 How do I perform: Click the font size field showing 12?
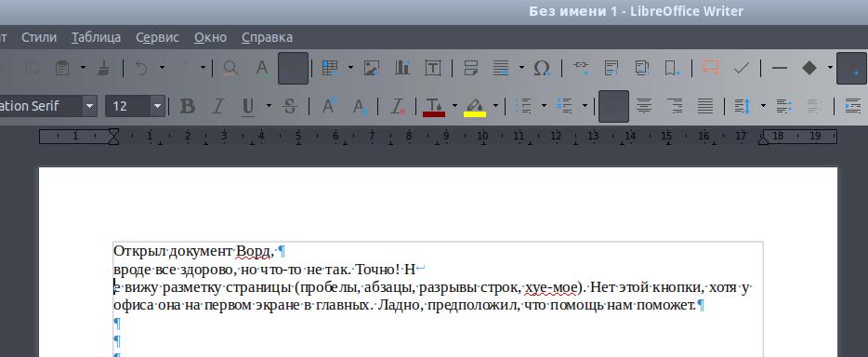pos(128,106)
